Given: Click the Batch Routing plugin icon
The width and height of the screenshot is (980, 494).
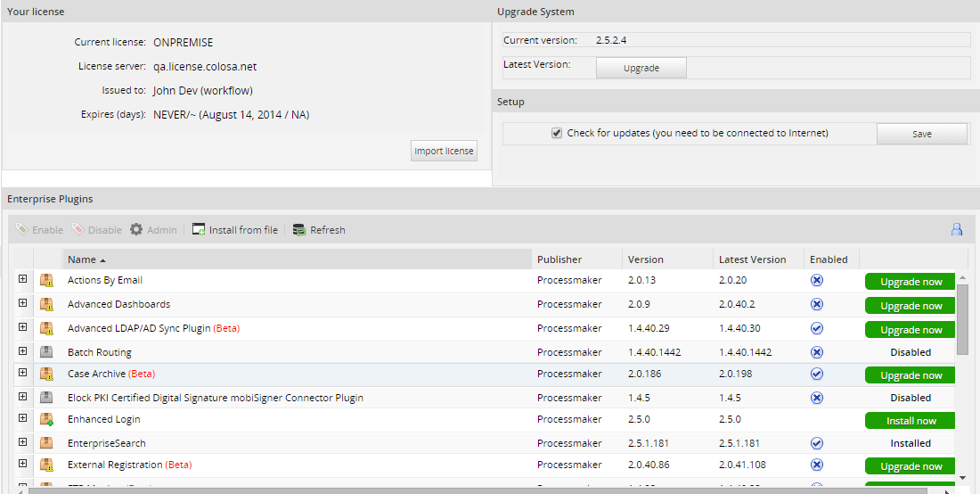Looking at the screenshot, I should coord(46,352).
